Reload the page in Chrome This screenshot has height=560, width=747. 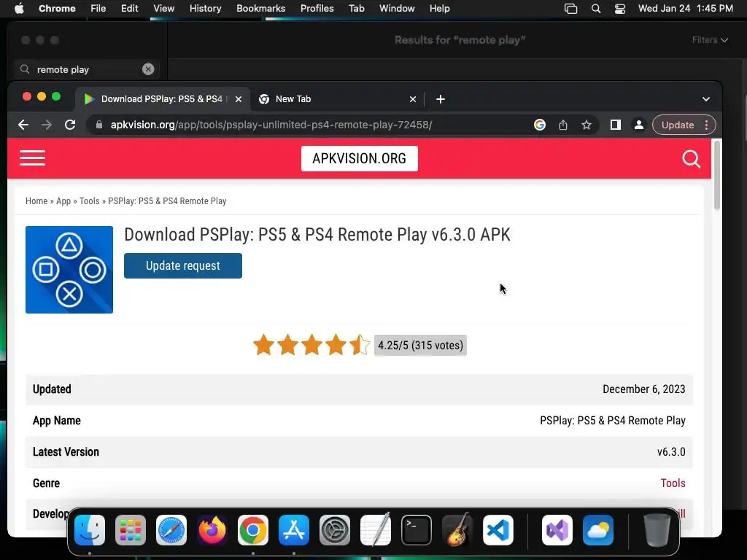tap(70, 125)
